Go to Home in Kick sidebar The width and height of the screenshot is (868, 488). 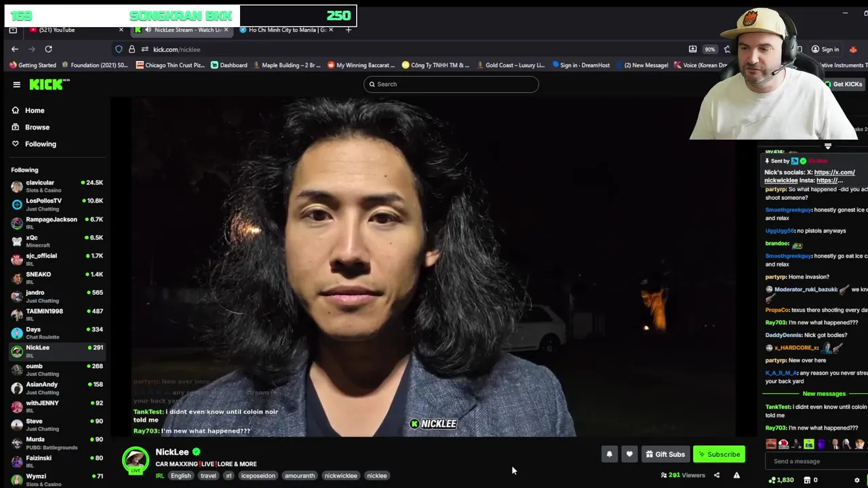28,110
